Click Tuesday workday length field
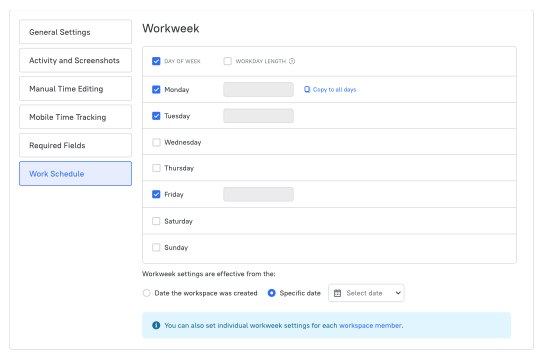 (x=258, y=116)
